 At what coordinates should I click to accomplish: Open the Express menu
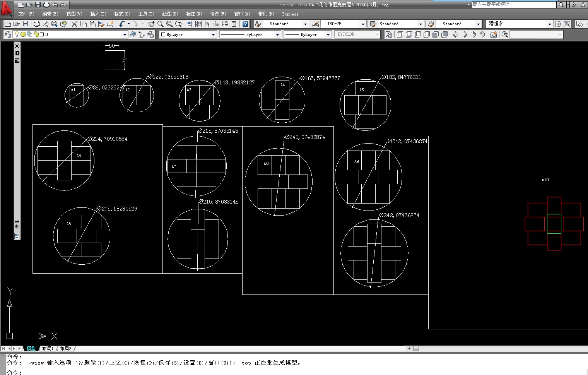(x=290, y=14)
